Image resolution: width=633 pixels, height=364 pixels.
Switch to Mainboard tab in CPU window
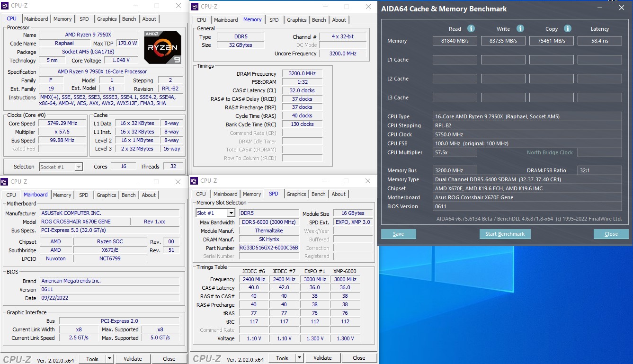tap(36, 19)
